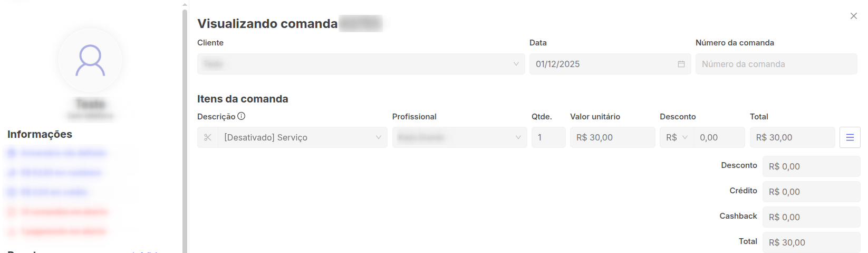Viewport: 868px width, 253px height.
Task: Click the date field showing 01/12/2025
Action: (x=601, y=64)
